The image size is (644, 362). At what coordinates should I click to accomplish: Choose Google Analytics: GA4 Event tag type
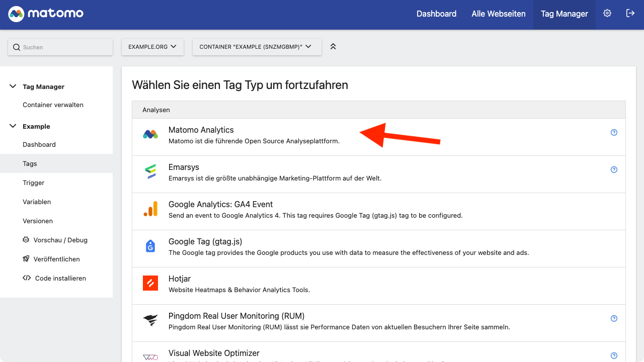coord(379,211)
